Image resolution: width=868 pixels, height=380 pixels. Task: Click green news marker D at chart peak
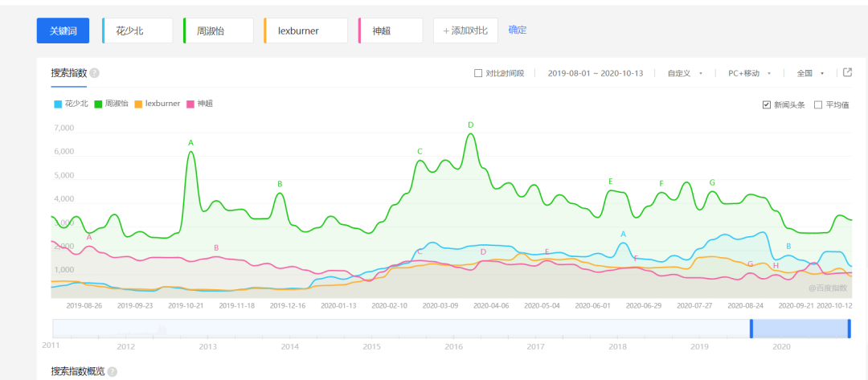[x=471, y=125]
